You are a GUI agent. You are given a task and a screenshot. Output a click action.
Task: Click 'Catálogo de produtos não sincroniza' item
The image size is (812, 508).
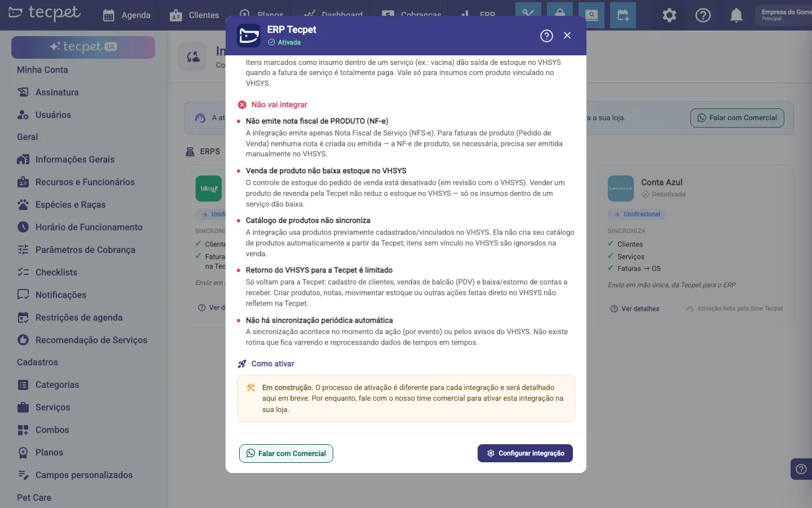(x=308, y=221)
